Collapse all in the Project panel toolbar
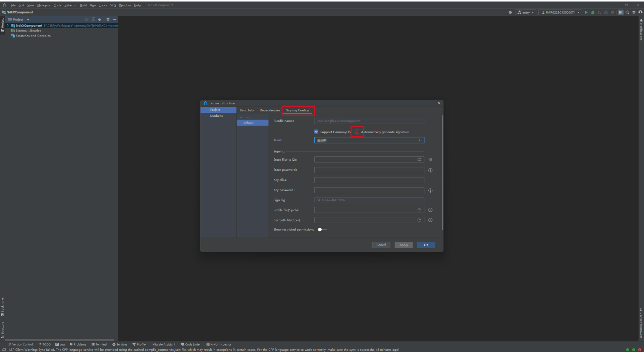This screenshot has width=644, height=352. point(100,19)
